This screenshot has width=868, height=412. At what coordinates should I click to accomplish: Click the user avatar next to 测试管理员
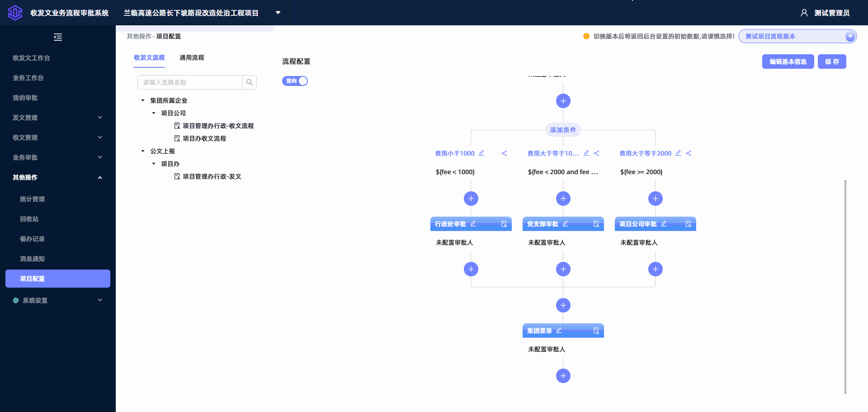(804, 13)
